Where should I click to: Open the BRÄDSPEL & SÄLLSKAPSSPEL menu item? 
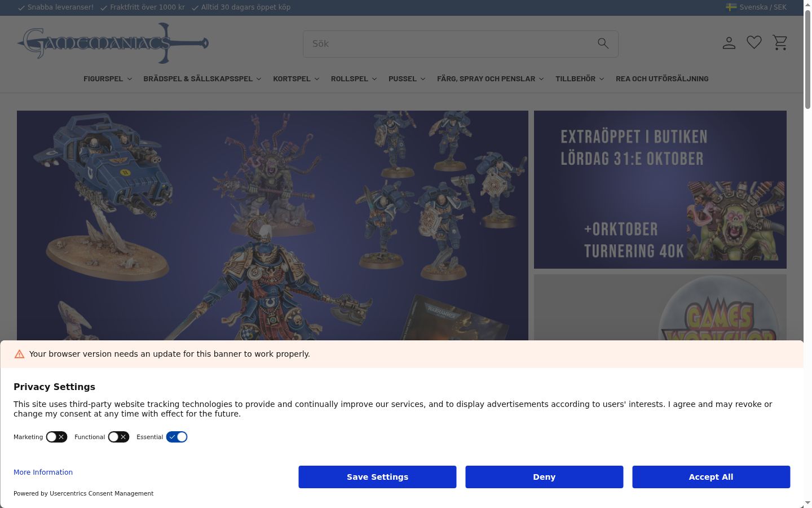(198, 79)
